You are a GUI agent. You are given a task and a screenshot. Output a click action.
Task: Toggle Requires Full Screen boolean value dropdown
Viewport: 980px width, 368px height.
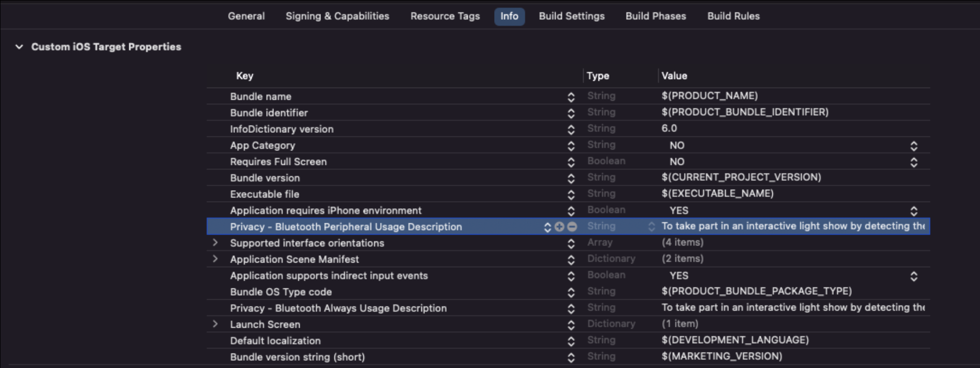pyautogui.click(x=913, y=162)
